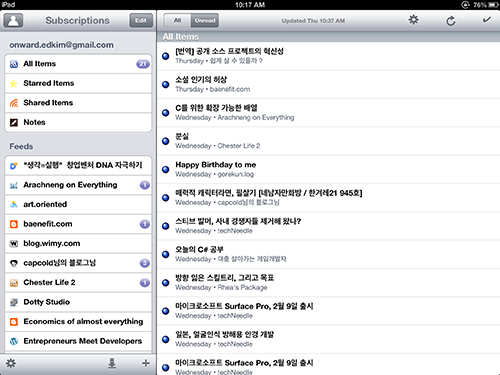Refresh the feed items

click(x=451, y=21)
